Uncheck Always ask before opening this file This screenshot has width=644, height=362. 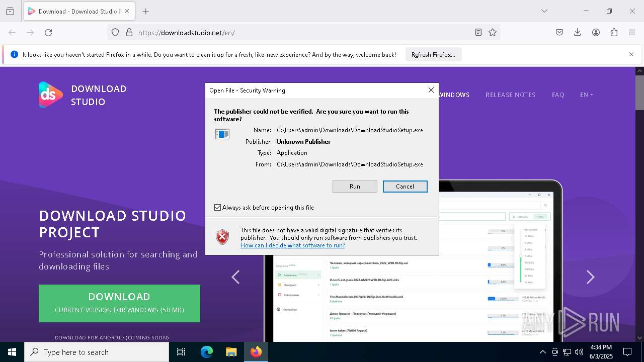217,208
